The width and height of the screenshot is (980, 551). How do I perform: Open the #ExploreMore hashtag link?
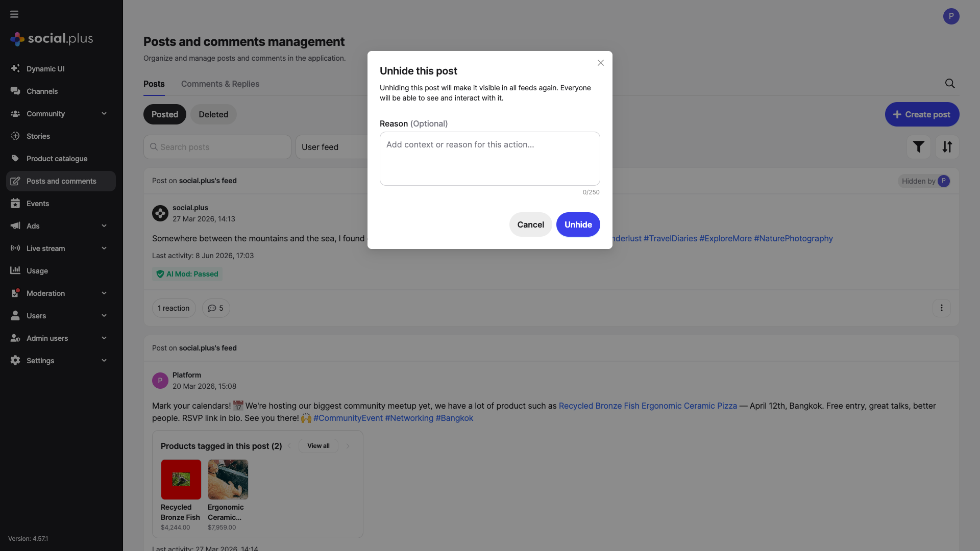725,239
